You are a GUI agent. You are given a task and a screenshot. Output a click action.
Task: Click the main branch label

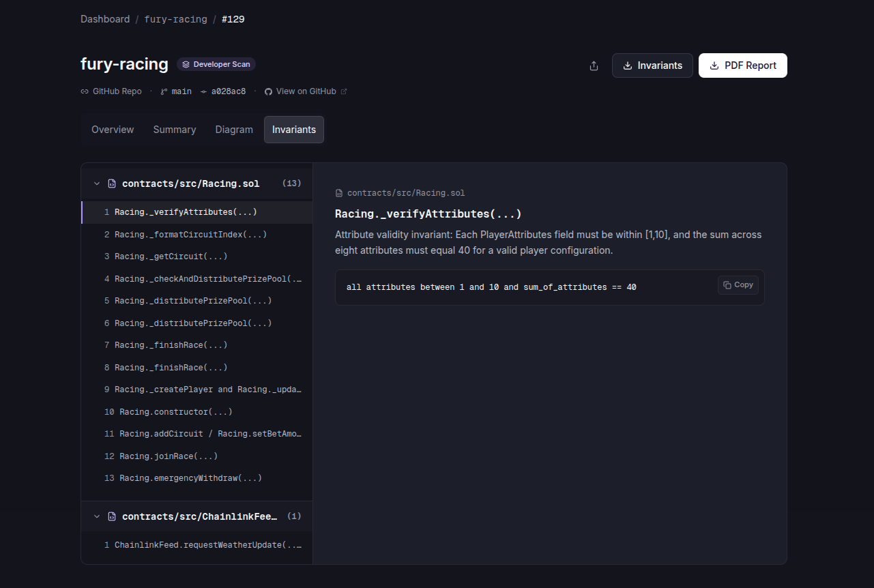(181, 91)
